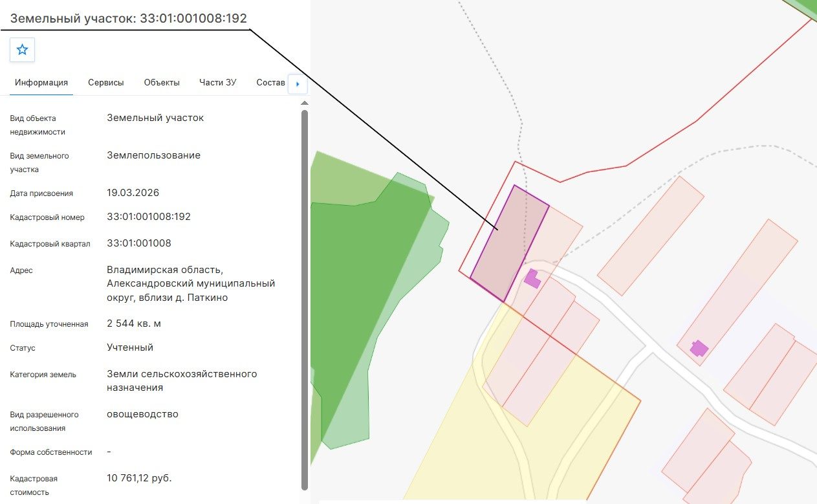Click the 'Вид объекта недвижимости' field label
The width and height of the screenshot is (817, 504).
[38, 125]
